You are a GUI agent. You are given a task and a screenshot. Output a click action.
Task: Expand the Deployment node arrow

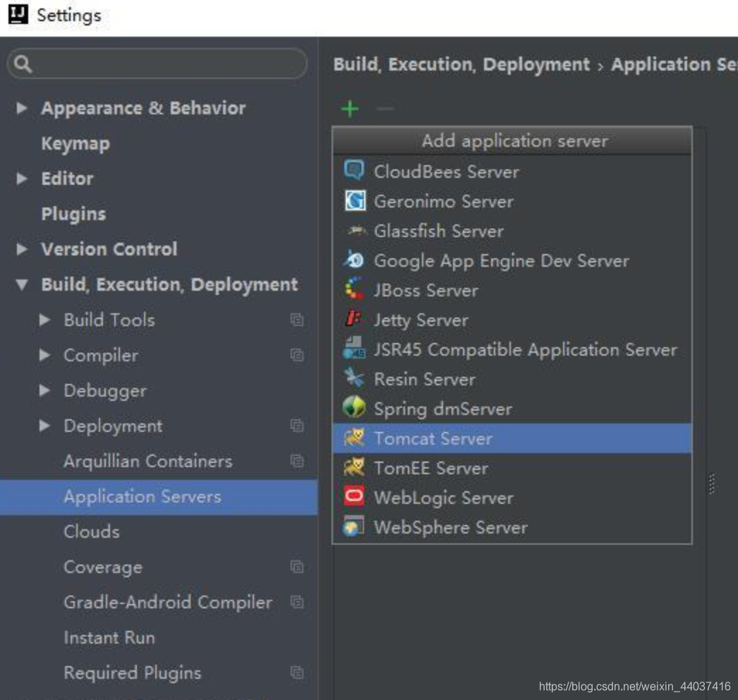pos(44,426)
